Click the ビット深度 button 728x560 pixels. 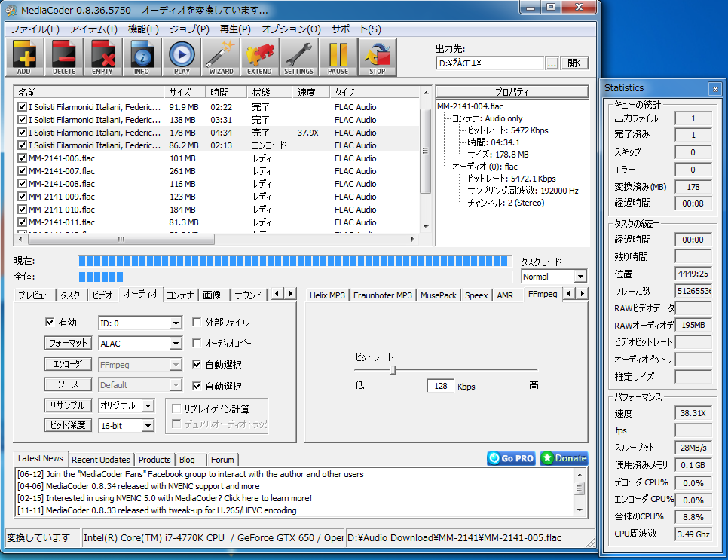point(69,425)
